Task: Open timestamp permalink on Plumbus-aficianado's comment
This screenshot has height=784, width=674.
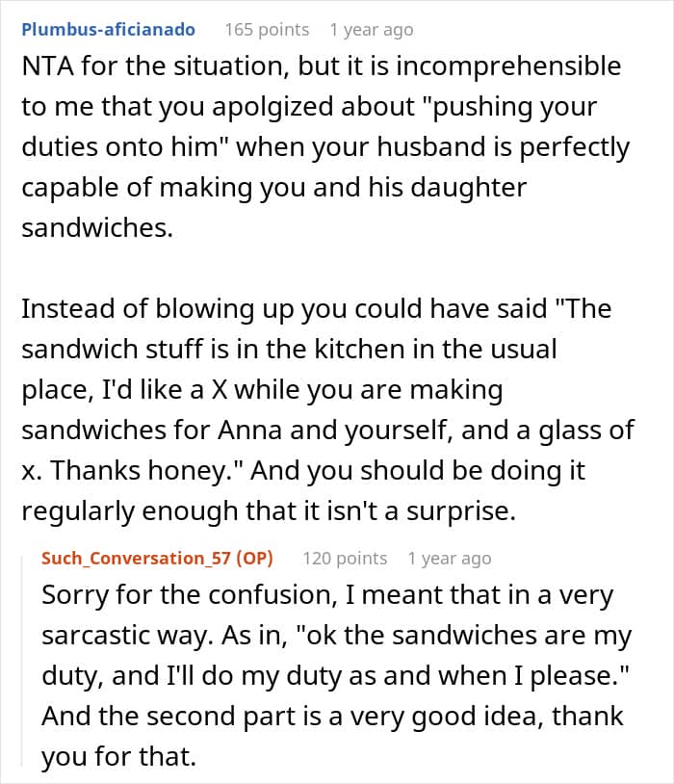Action: 371,30
